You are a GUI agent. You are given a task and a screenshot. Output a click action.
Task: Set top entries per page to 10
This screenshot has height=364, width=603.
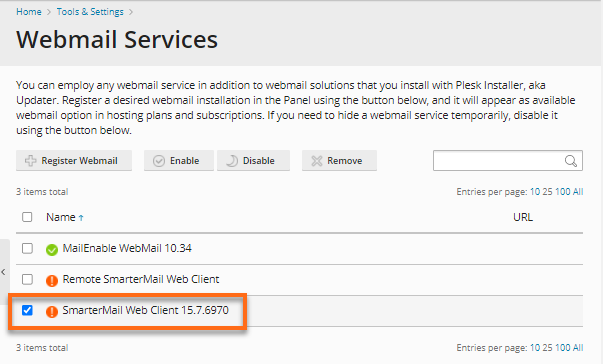[535, 191]
